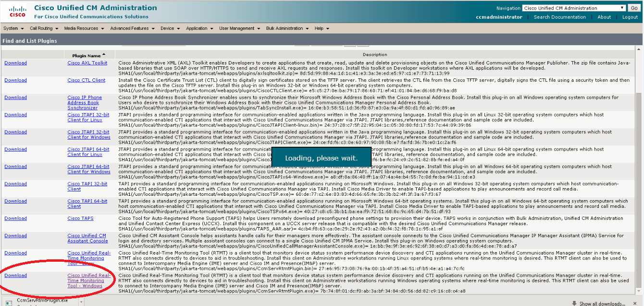Sort by Plugin Name column header

coord(87,55)
